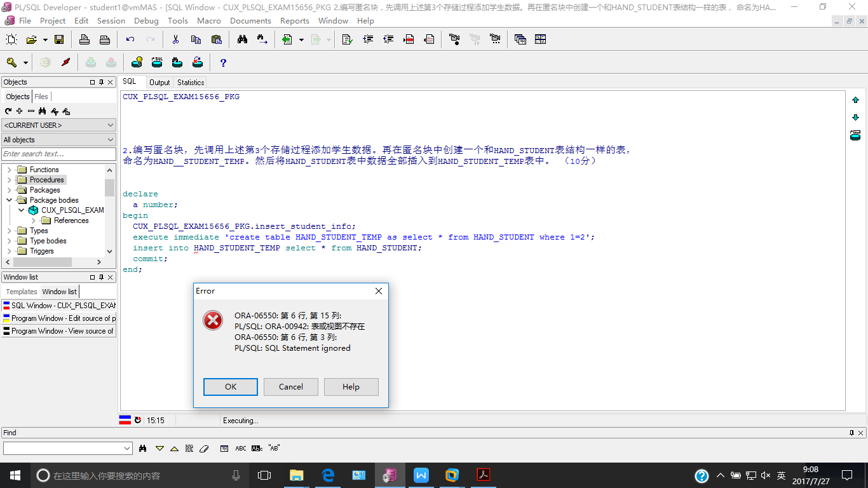Select Program Window - Edit source entry
868x488 pixels.
click(x=59, y=318)
